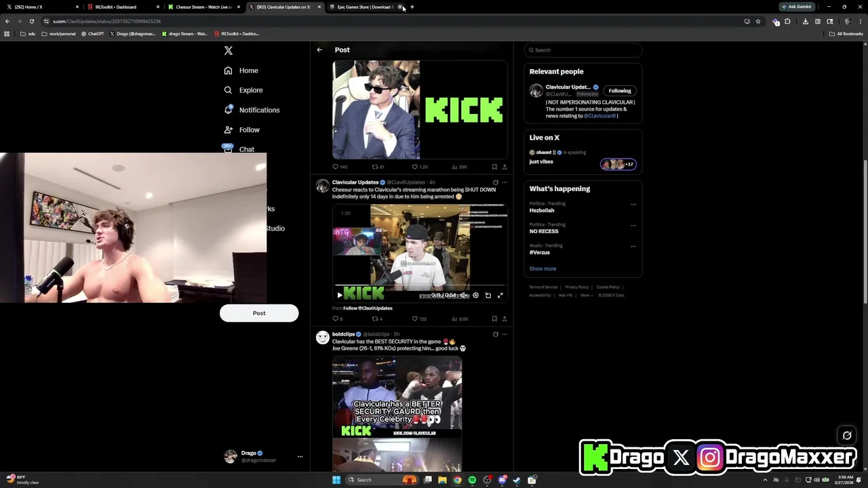Open more options for #Verzus trend
The height and width of the screenshot is (488, 868).
[x=633, y=246]
